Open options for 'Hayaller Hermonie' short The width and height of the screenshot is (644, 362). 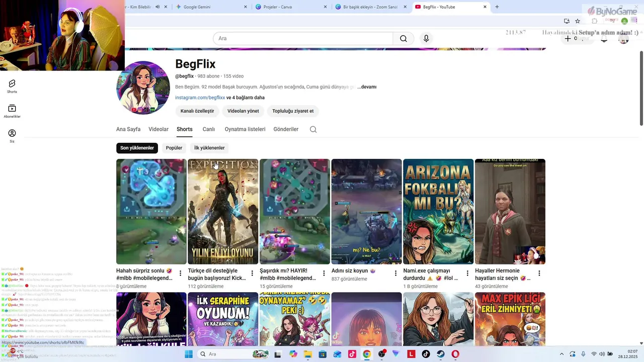539,274
